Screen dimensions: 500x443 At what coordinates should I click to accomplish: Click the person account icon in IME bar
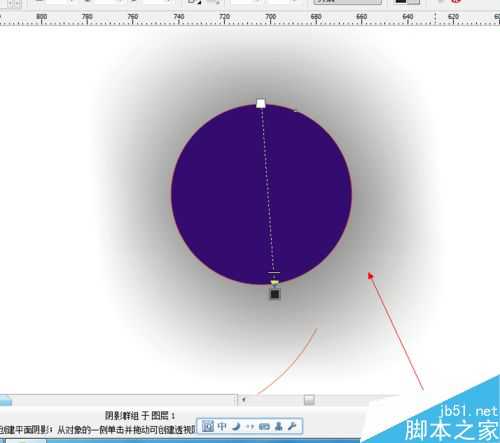(x=279, y=426)
